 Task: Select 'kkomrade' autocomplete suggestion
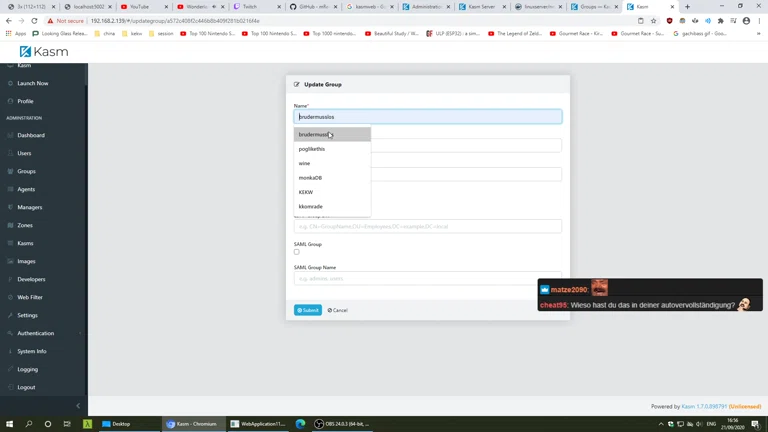(332, 207)
